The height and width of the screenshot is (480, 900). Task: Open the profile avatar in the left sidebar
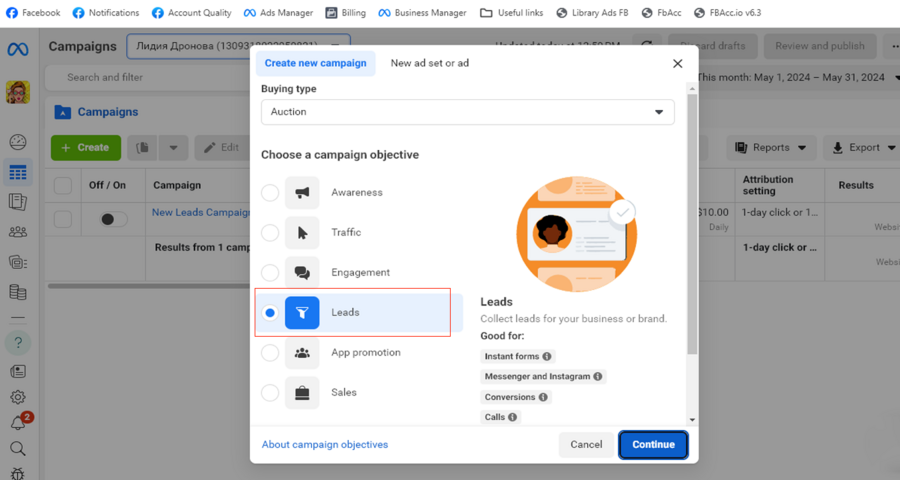(18, 92)
